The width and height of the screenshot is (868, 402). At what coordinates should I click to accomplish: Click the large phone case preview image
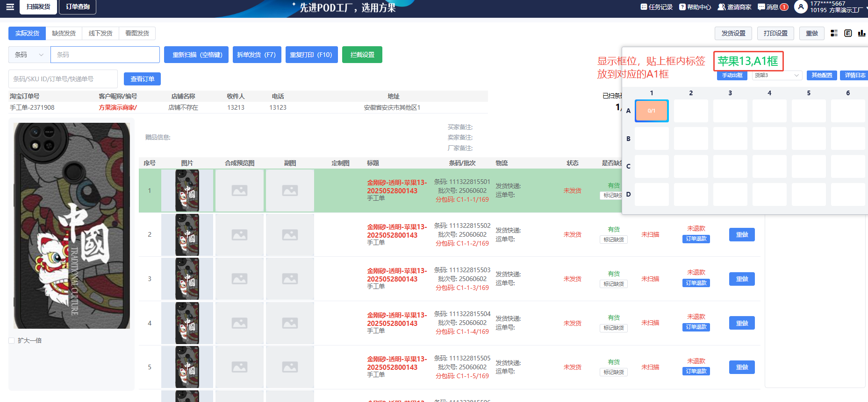(x=72, y=226)
